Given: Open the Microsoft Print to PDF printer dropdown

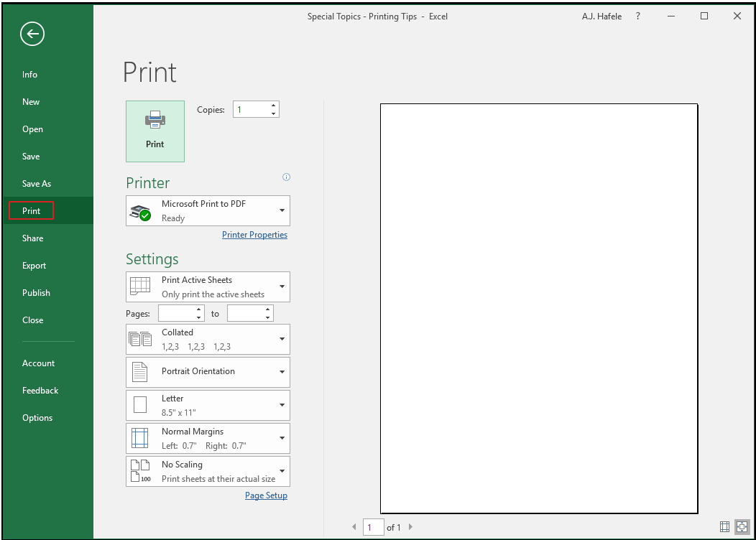Looking at the screenshot, I should pyautogui.click(x=208, y=210).
